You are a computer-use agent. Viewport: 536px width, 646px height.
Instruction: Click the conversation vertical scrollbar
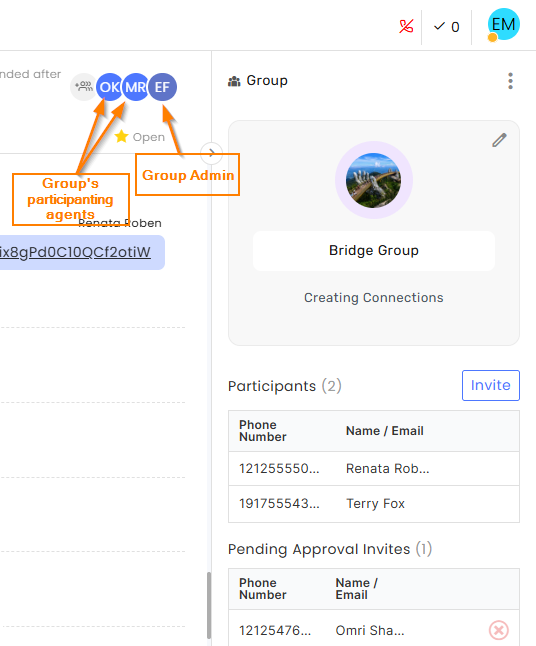pyautogui.click(x=209, y=605)
